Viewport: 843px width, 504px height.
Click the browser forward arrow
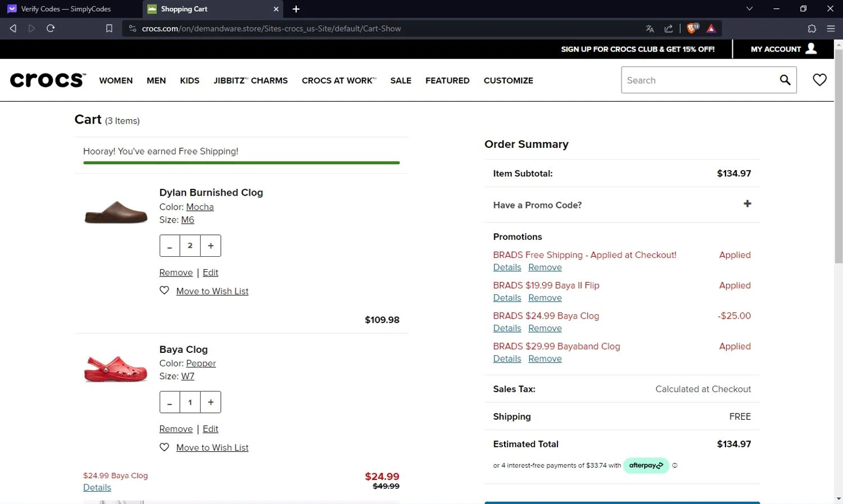[31, 28]
